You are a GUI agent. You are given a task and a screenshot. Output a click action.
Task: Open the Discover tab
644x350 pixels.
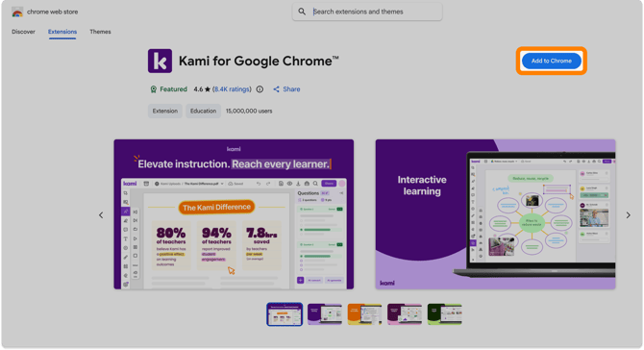pyautogui.click(x=23, y=32)
